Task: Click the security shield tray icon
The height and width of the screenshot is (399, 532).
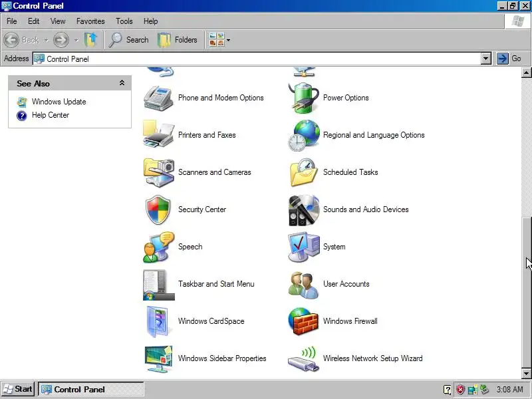Action: click(460, 390)
